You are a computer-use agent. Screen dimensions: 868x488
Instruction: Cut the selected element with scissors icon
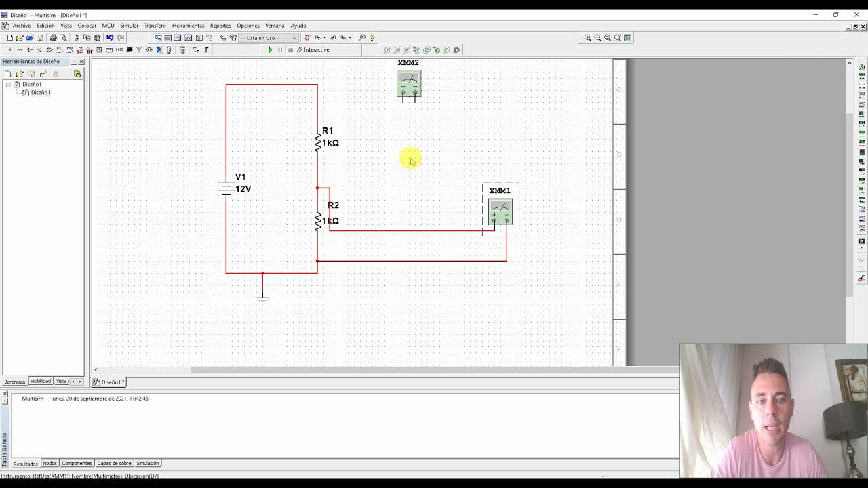(x=78, y=37)
